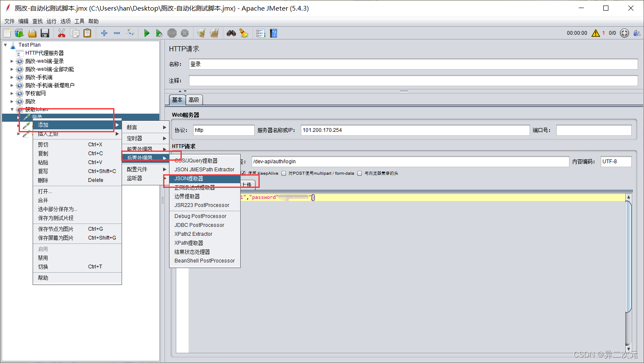This screenshot has height=363, width=644.
Task: Click 禁用 in the context menu
Action: point(77,258)
